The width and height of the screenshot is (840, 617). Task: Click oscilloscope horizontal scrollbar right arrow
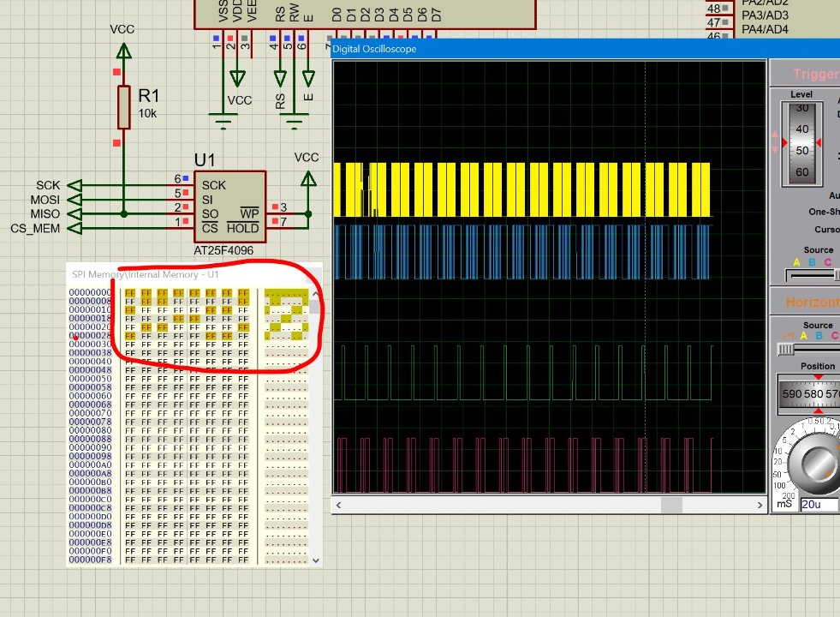tap(760, 505)
